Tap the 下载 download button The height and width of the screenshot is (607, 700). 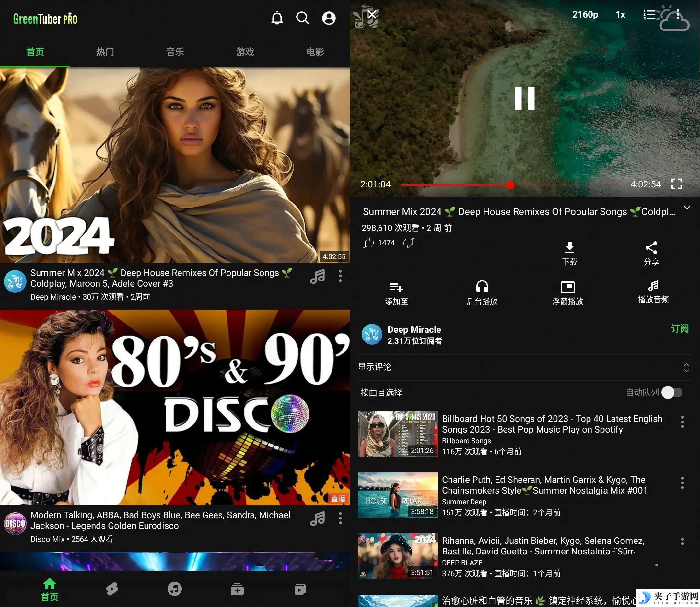point(570,253)
